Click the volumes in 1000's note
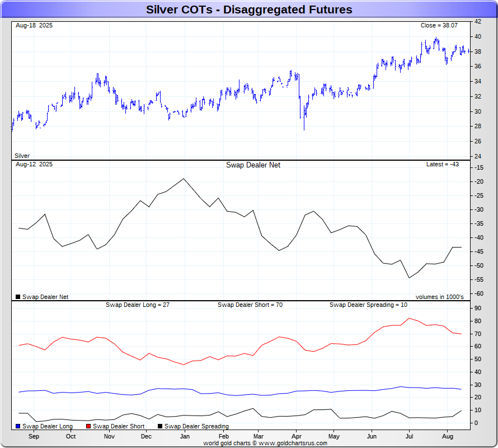This screenshot has width=498, height=448. (x=440, y=297)
